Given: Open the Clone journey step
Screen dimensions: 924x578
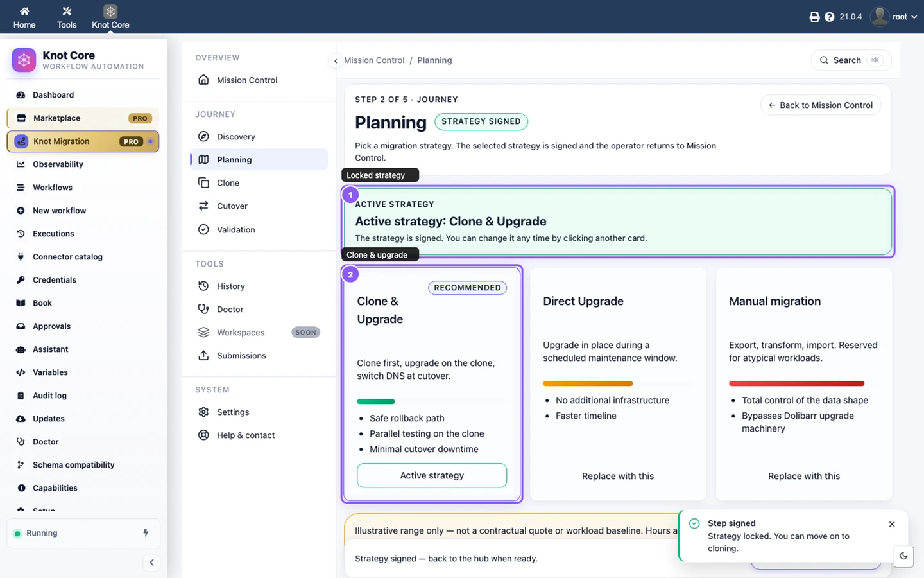Looking at the screenshot, I should pos(259,183).
